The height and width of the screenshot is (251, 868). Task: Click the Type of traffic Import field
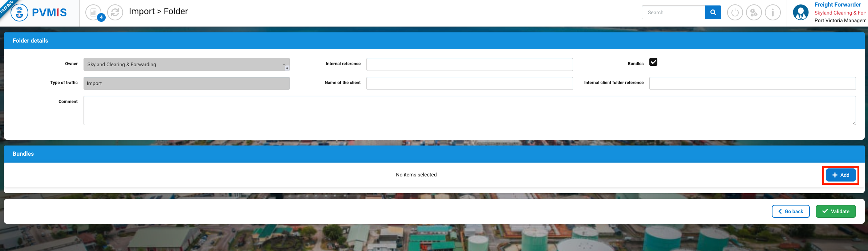coord(186,83)
